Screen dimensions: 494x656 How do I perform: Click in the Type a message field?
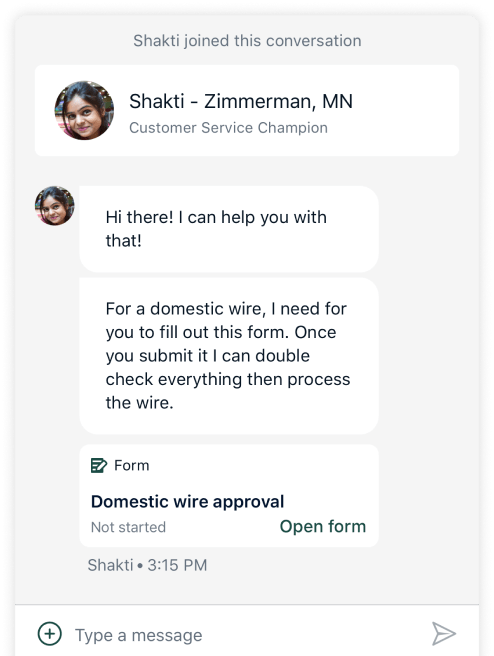coord(247,635)
